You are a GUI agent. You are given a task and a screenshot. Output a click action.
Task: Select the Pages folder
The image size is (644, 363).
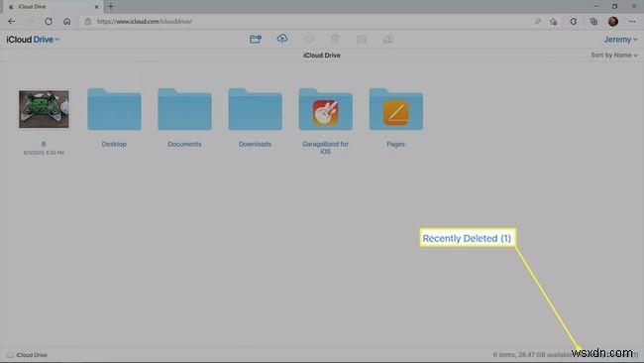coord(396,109)
